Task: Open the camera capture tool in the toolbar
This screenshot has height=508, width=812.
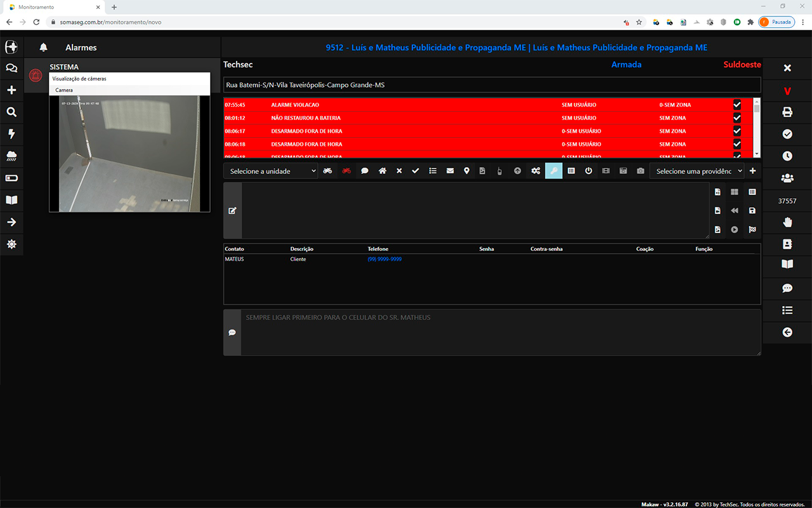Action: [x=640, y=170]
